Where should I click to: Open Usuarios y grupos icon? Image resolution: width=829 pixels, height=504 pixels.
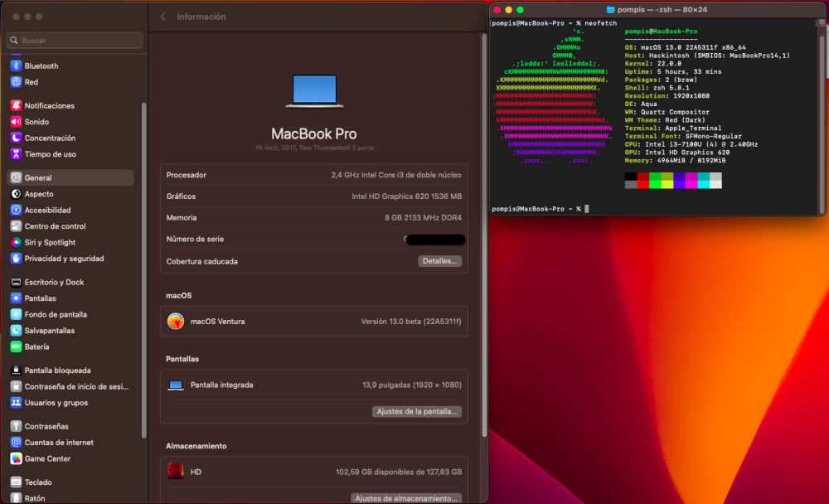click(x=16, y=403)
